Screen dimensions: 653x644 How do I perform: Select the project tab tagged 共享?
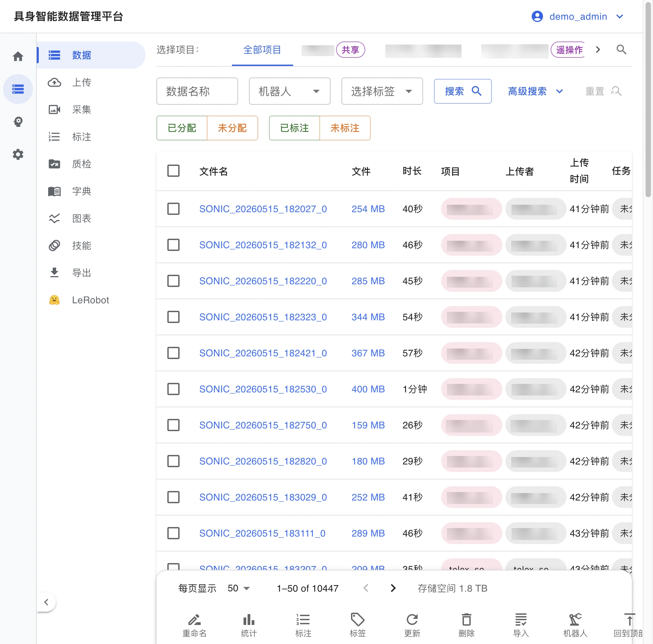[333, 50]
